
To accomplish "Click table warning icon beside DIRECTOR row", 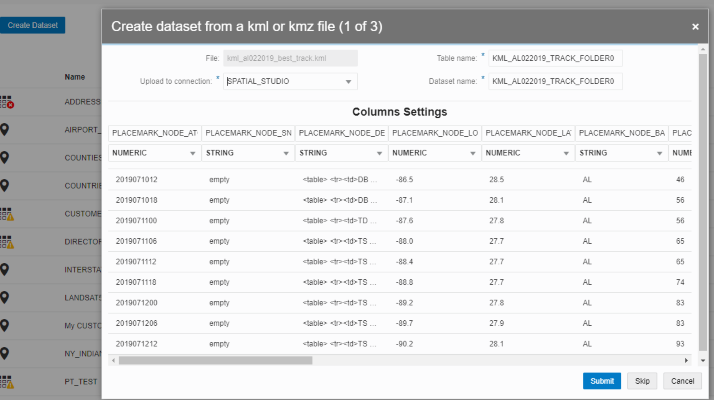I will coord(7,242).
